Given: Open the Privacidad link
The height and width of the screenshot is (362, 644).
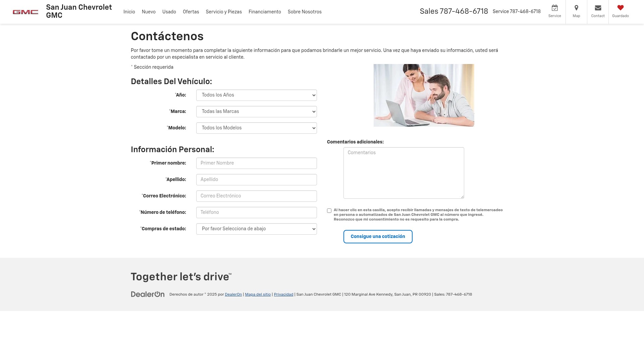Looking at the screenshot, I should pos(283,295).
